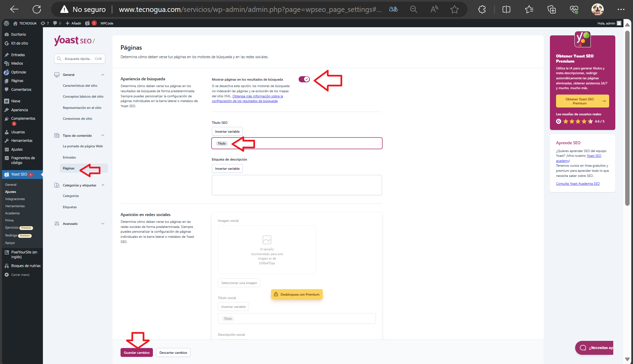Click the Búsqueda rápida search field
Screen dimensions: 633x364
click(x=80, y=59)
